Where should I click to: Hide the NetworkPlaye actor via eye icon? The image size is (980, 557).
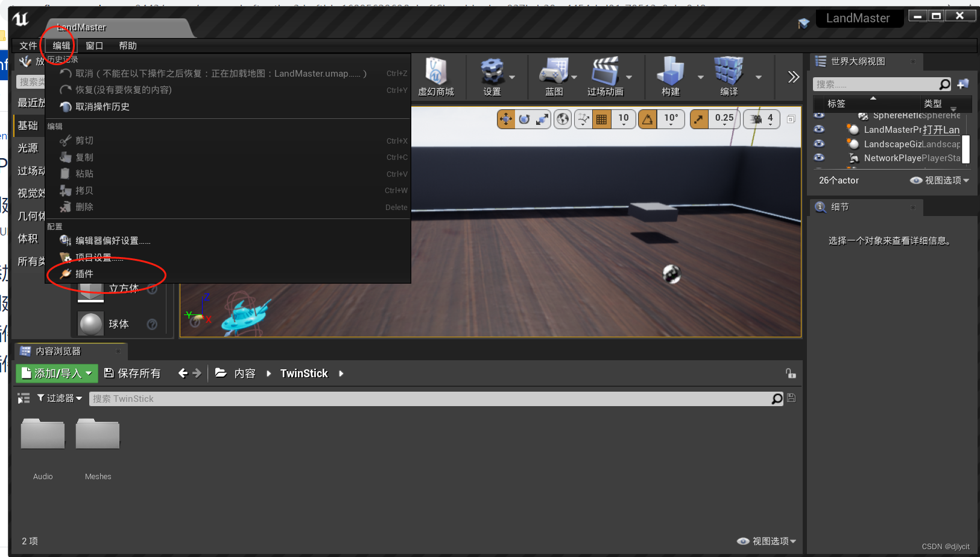(818, 158)
